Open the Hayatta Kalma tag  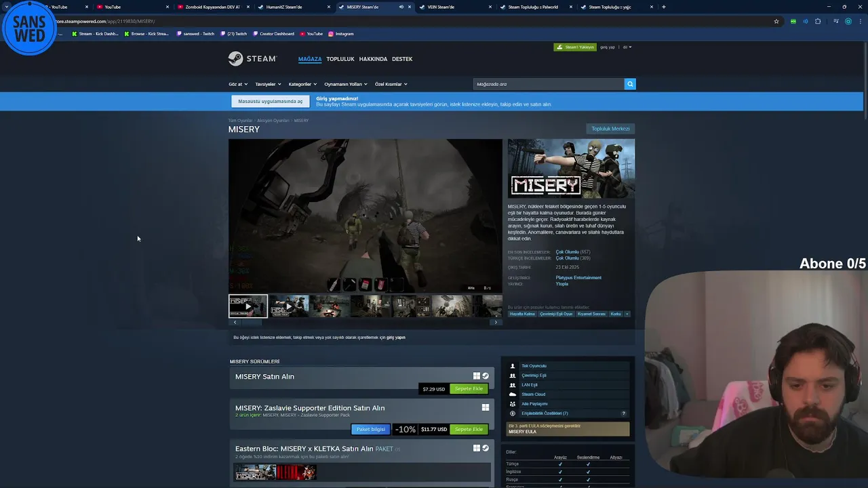pos(522,314)
